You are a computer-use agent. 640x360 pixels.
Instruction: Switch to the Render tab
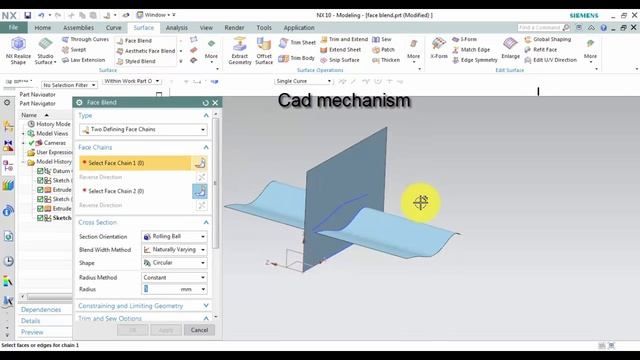pyautogui.click(x=234, y=28)
